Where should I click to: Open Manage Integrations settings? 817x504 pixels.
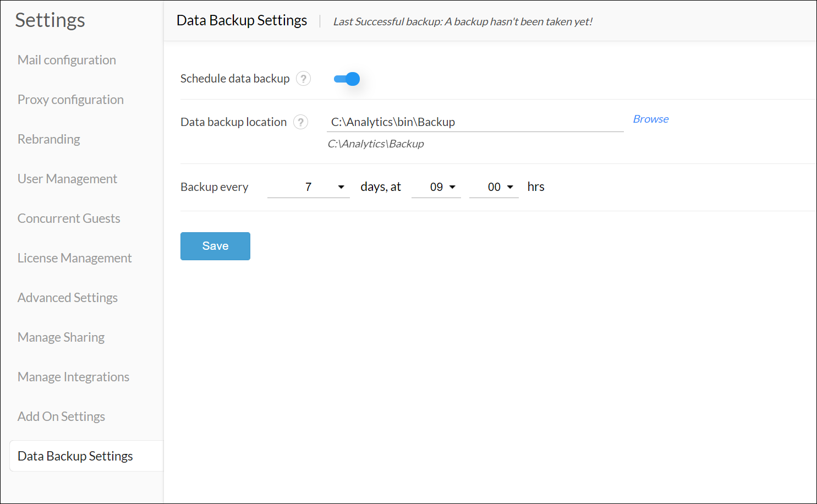click(73, 377)
